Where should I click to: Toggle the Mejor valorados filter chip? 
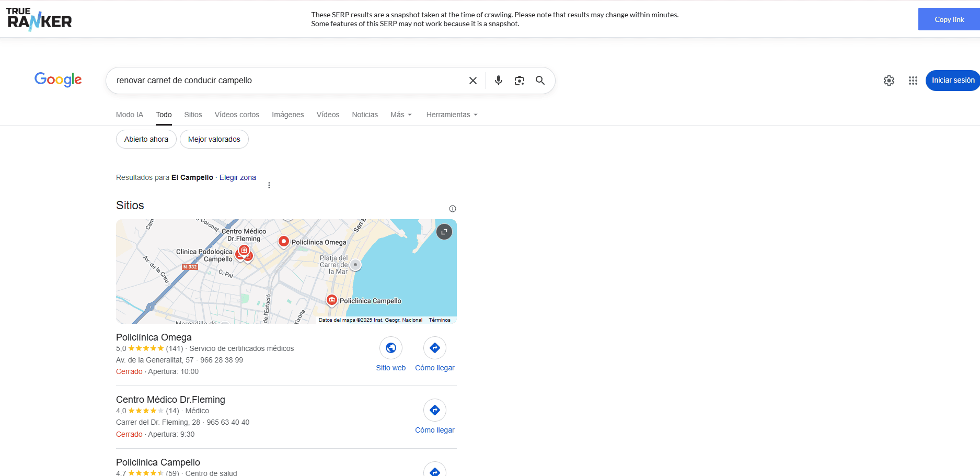pos(214,139)
